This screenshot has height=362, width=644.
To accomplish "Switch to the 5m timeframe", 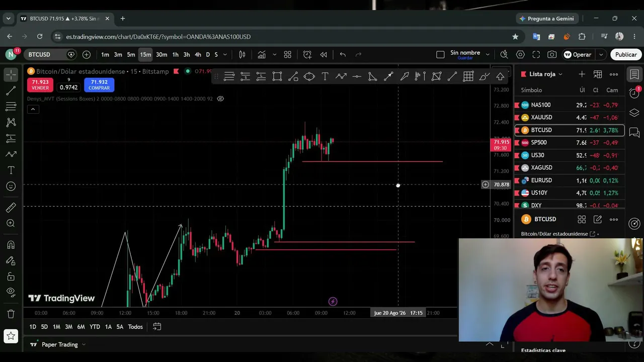I will coord(131,54).
